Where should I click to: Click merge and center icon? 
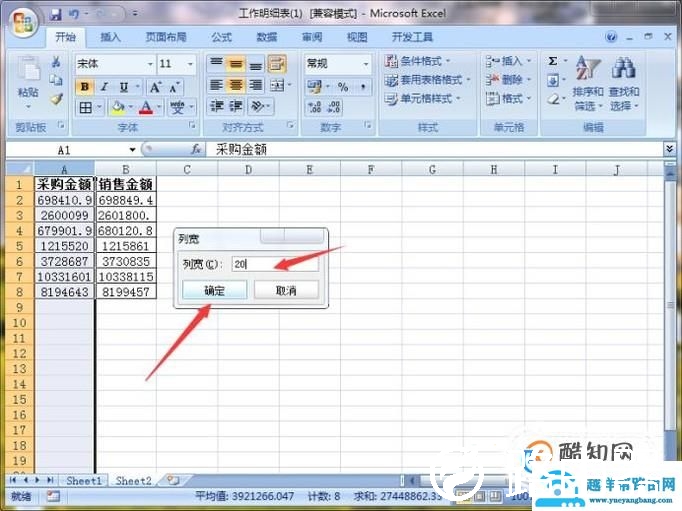[277, 85]
